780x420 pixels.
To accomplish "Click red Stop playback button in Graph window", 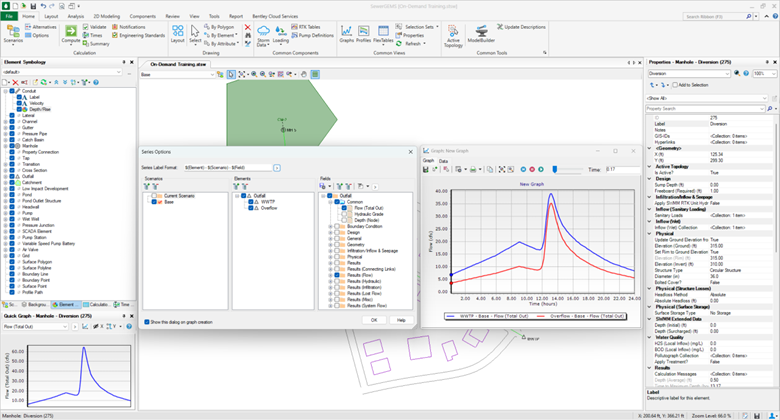I will click(532, 169).
